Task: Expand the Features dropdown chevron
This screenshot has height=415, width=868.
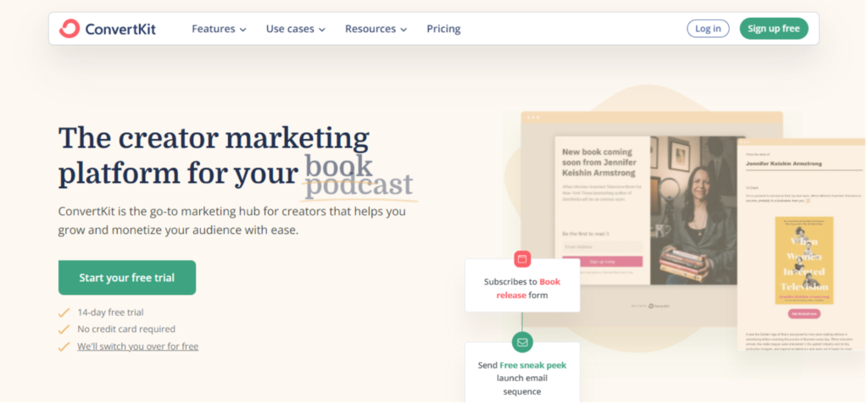Action: point(242,30)
